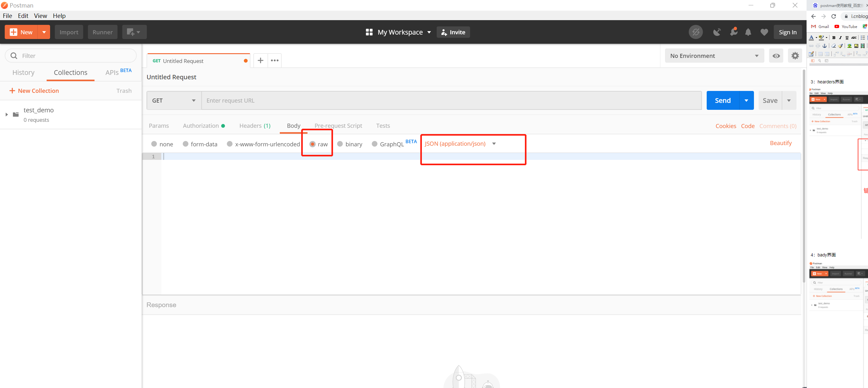Screen dimensions: 868x388
Task: Click Italic icon in blog editor
Action: [840, 37]
